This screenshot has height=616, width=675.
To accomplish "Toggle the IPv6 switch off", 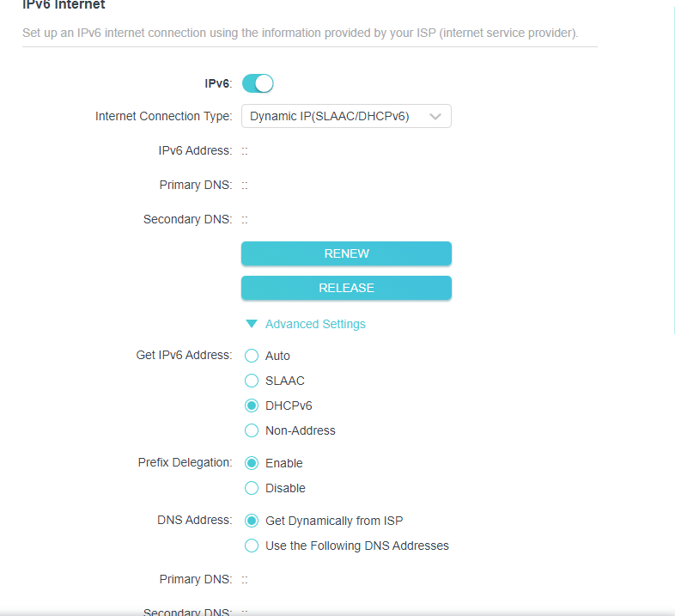I will click(x=258, y=83).
